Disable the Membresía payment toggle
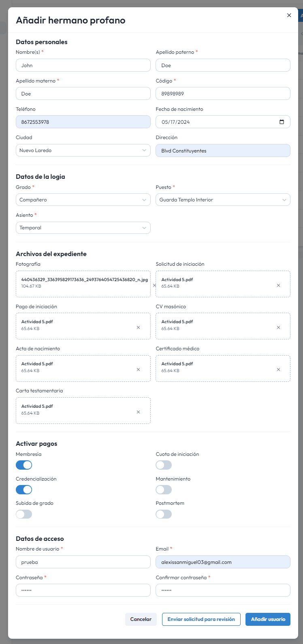 [24, 465]
